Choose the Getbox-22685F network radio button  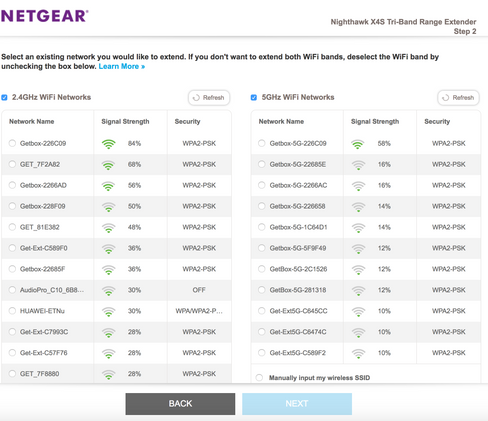12,269
